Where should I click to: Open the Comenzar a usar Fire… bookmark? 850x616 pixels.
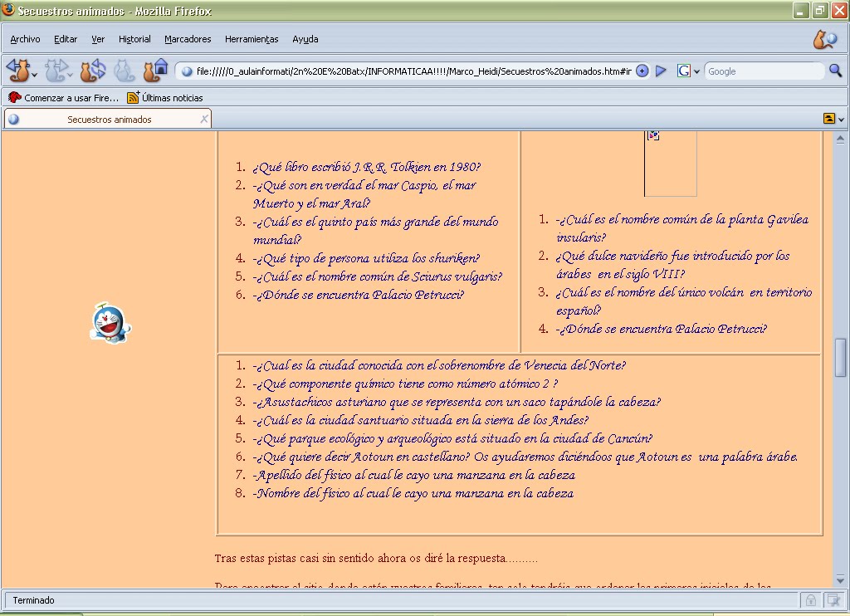63,98
